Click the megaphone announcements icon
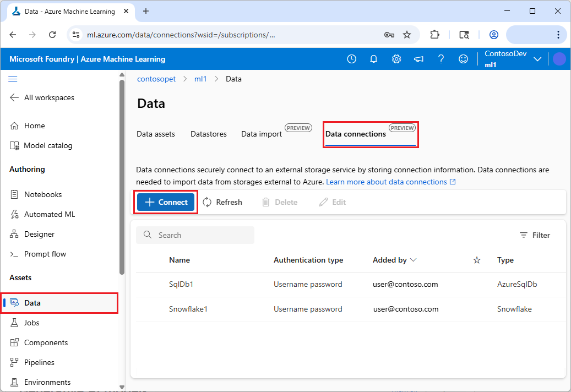The height and width of the screenshot is (392, 571). 418,59
